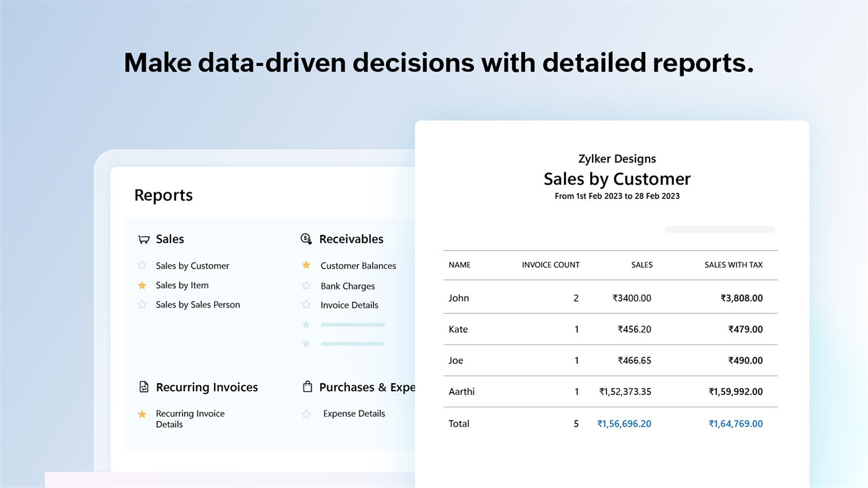Favorite the Sales by Customer report
Viewport: 868px width, 488px height.
[x=141, y=265]
